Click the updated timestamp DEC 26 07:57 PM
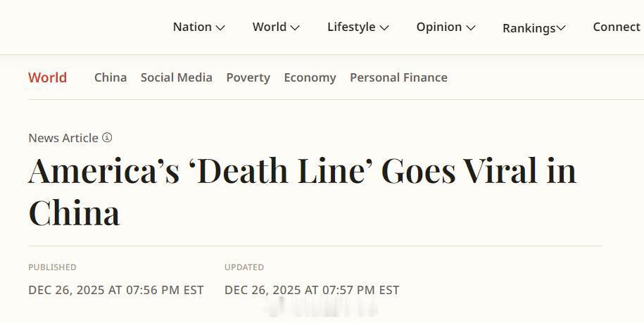644x323 pixels. click(312, 290)
